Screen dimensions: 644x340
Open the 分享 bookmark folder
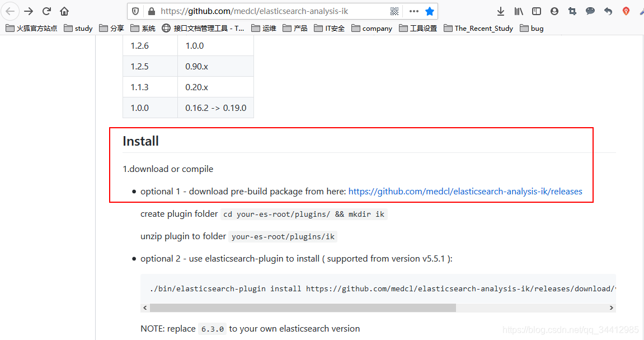click(111, 29)
